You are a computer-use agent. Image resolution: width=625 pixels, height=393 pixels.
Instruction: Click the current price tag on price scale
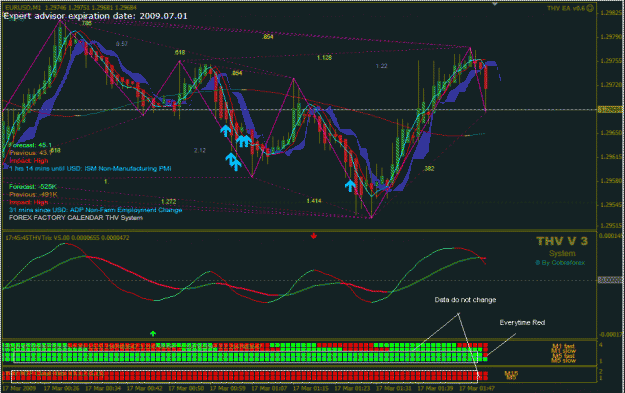[610, 110]
